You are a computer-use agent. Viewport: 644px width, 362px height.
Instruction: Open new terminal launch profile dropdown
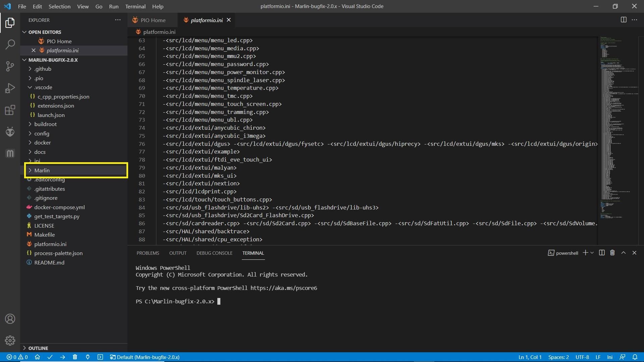coord(592,253)
